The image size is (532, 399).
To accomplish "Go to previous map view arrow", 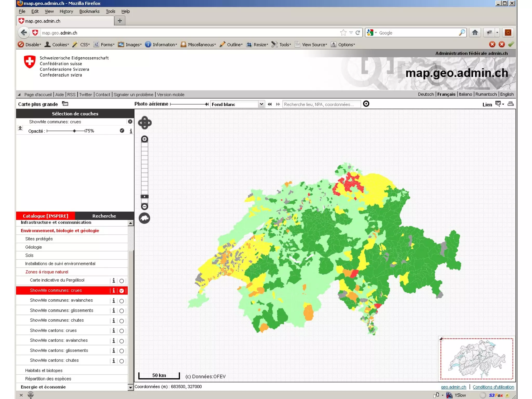I will tap(270, 104).
